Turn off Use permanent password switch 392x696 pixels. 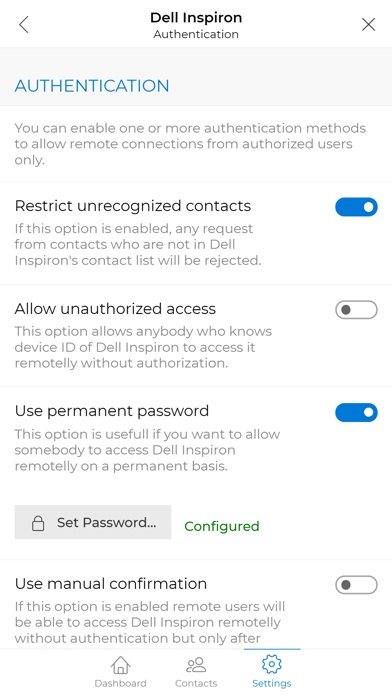(x=356, y=412)
